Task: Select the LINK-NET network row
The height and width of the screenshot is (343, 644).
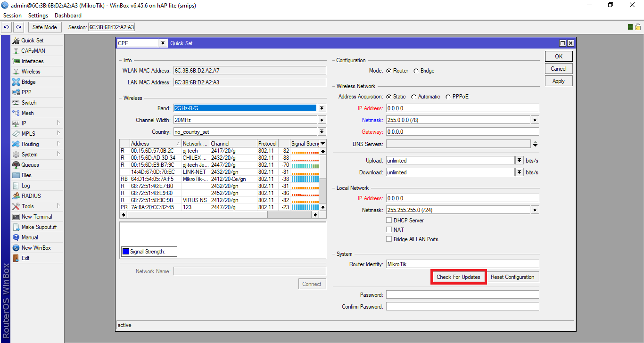Action: 219,172
